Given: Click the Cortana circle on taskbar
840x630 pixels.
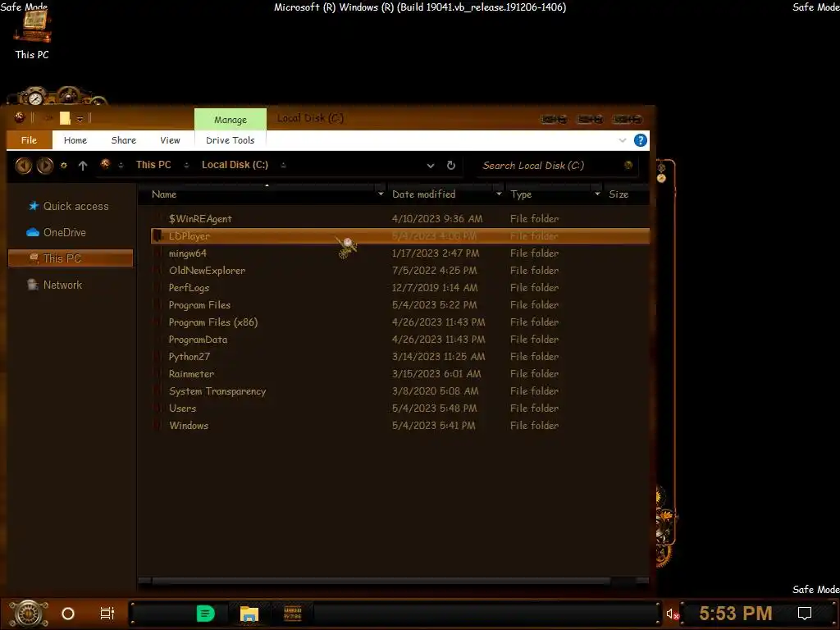Looking at the screenshot, I should [x=68, y=614].
